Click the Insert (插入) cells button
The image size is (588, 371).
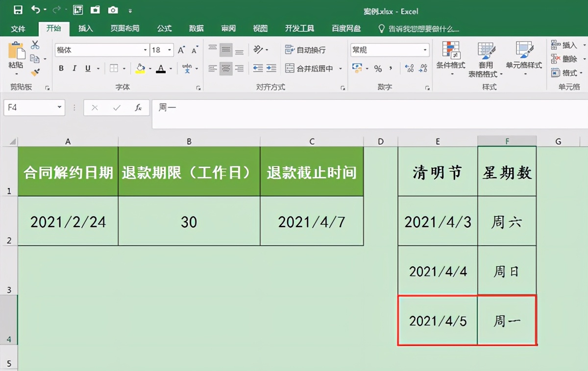pos(564,45)
